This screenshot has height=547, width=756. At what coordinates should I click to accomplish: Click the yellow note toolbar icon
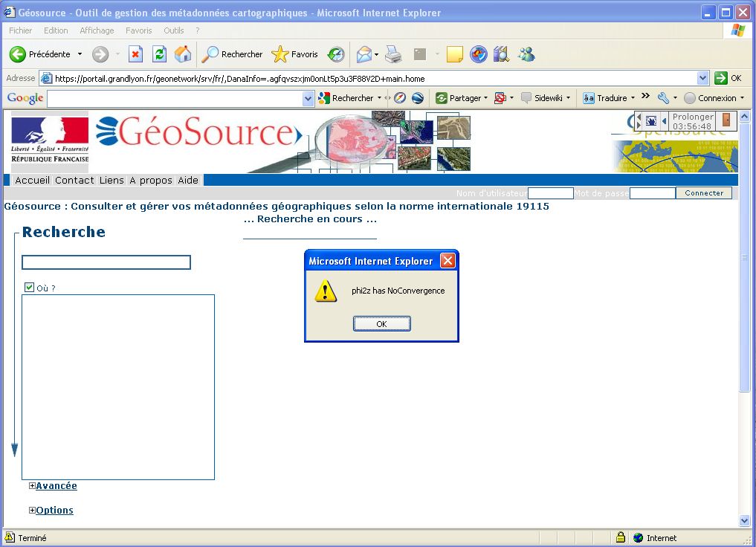tap(455, 54)
